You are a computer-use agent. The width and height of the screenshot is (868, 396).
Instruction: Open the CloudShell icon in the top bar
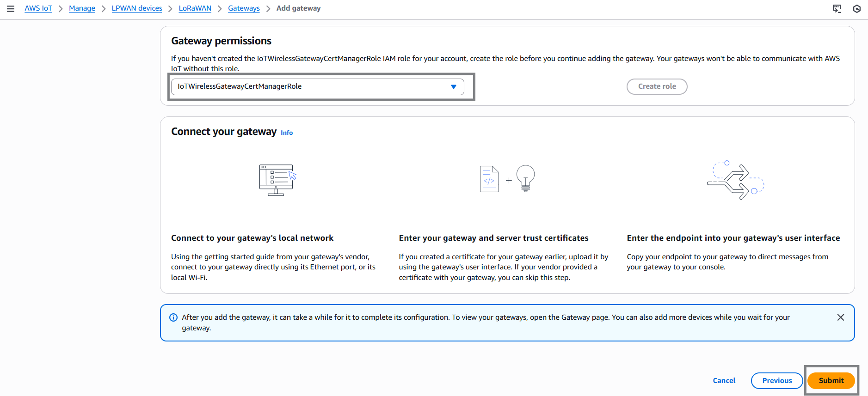click(837, 9)
